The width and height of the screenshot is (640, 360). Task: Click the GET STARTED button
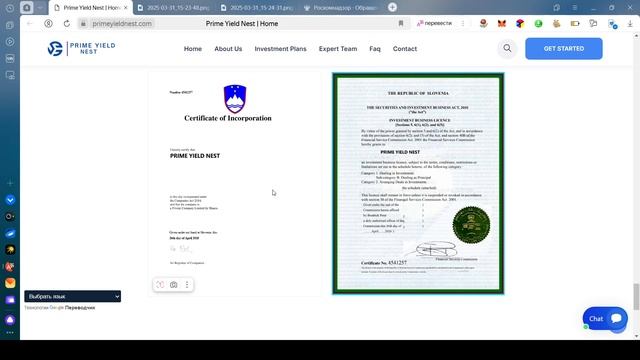[564, 49]
